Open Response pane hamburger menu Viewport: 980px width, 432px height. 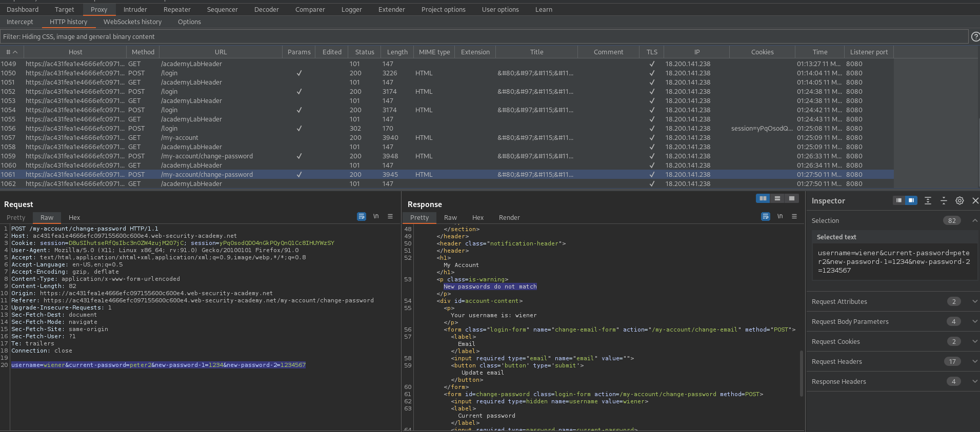794,217
